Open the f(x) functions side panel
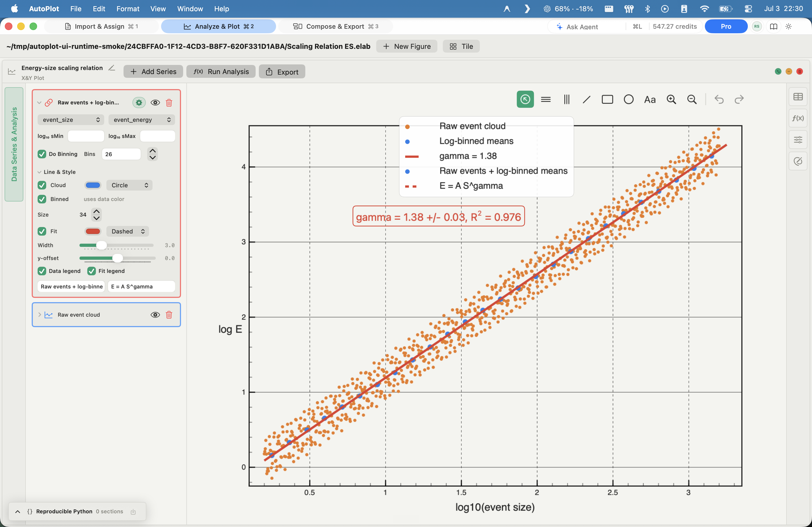 pyautogui.click(x=798, y=118)
